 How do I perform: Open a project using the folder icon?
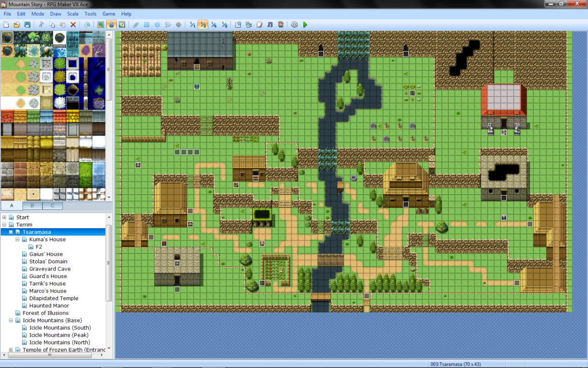click(x=17, y=24)
